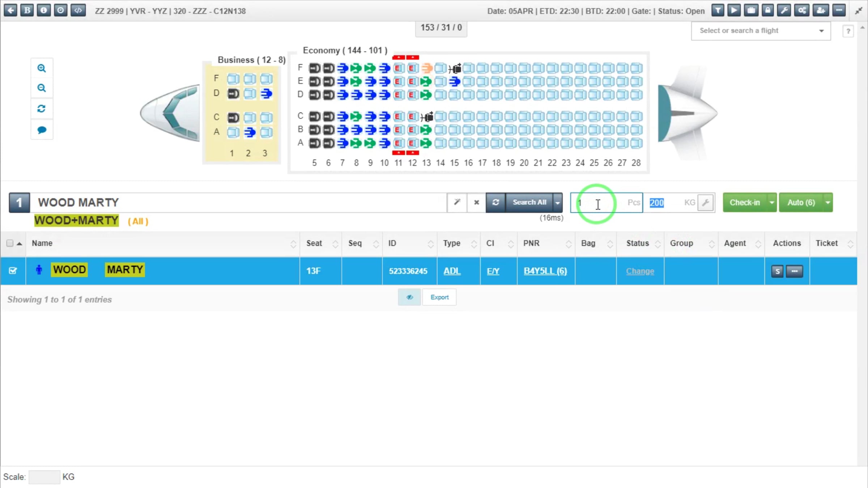Click the Change status link
The image size is (868, 488).
tap(640, 271)
